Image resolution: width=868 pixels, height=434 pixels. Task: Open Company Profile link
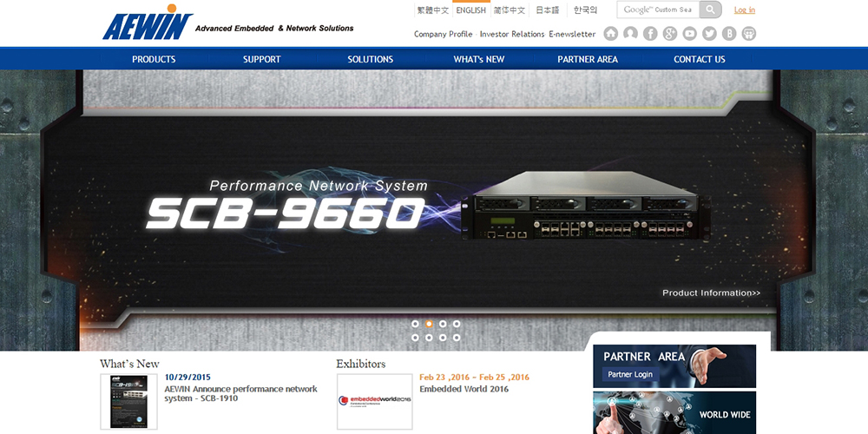444,35
